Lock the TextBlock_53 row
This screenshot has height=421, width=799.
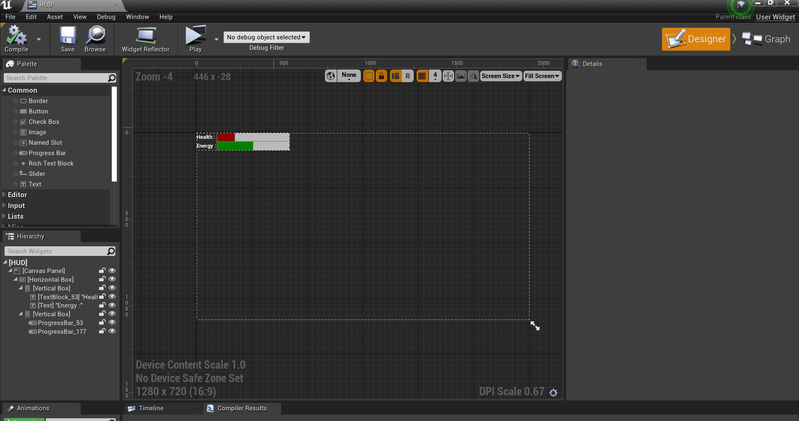pyautogui.click(x=102, y=297)
